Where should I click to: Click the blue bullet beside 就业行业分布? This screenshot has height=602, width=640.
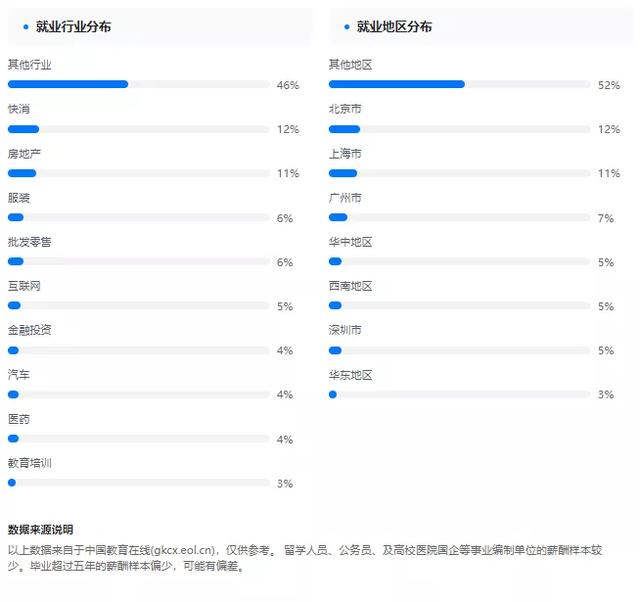pos(26,27)
